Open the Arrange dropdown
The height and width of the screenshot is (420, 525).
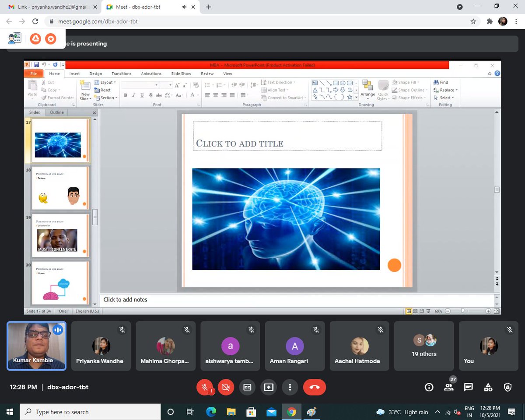pos(367,91)
